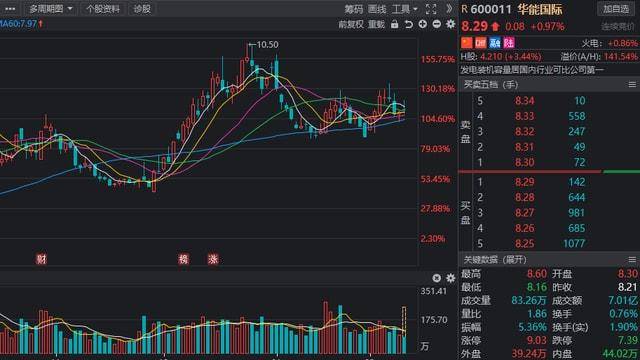This screenshot has width=640, height=360.
Task: Open volume pane settings gear
Action: click(x=451, y=278)
